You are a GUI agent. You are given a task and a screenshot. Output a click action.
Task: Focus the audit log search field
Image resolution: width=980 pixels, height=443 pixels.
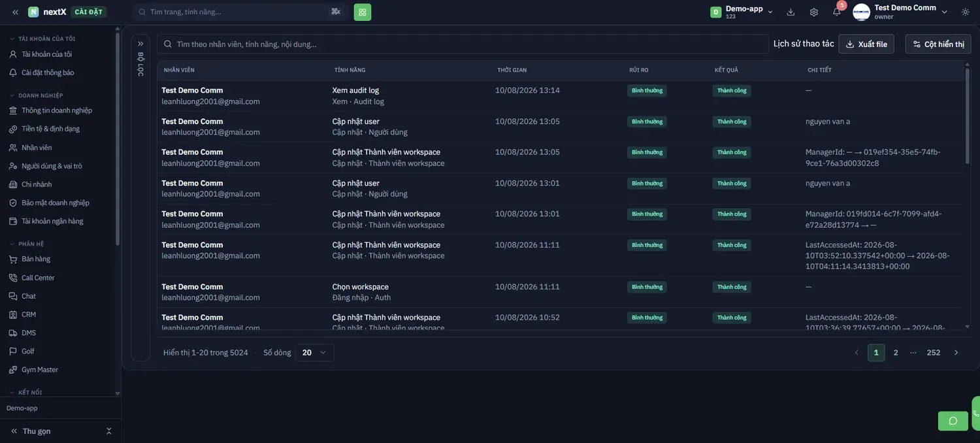(x=463, y=44)
